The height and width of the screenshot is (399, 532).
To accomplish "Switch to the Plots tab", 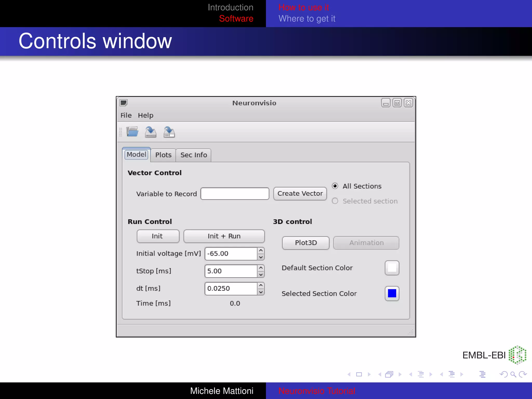I will (x=163, y=155).
